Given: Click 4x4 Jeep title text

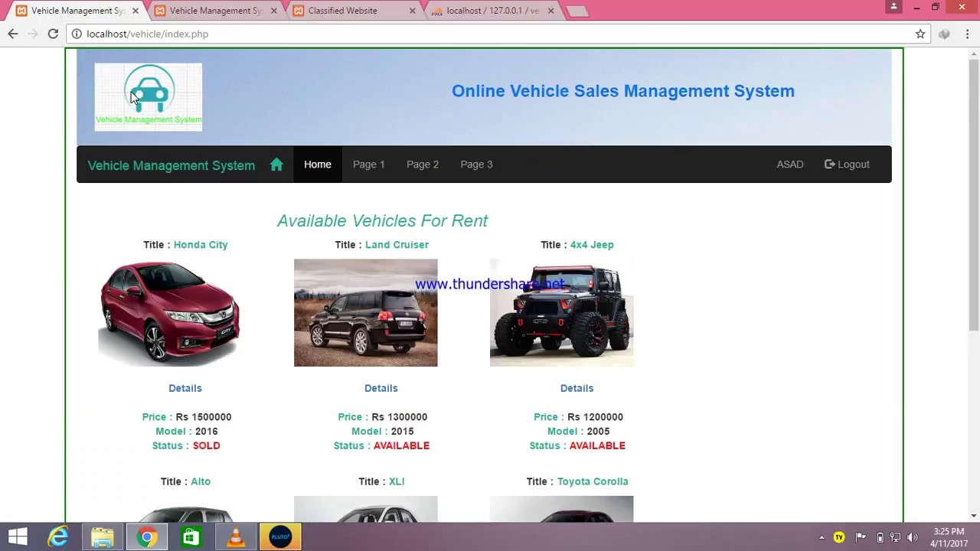Looking at the screenshot, I should pyautogui.click(x=592, y=245).
